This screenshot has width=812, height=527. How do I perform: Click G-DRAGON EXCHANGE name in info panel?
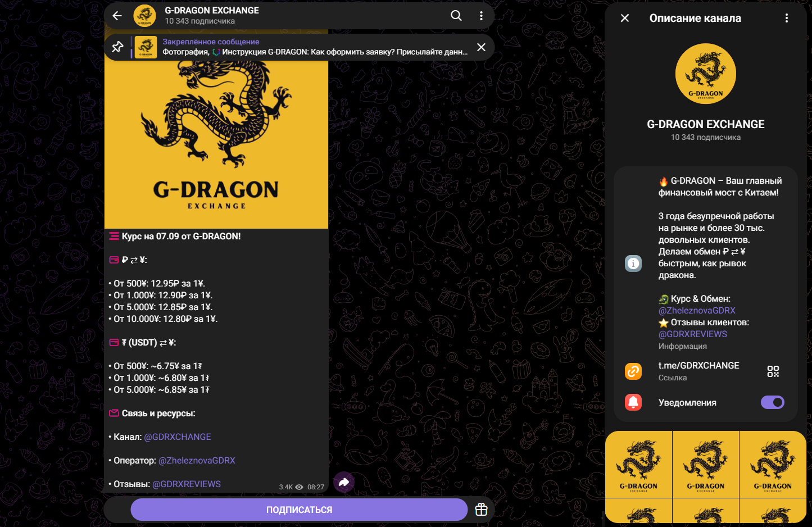706,124
